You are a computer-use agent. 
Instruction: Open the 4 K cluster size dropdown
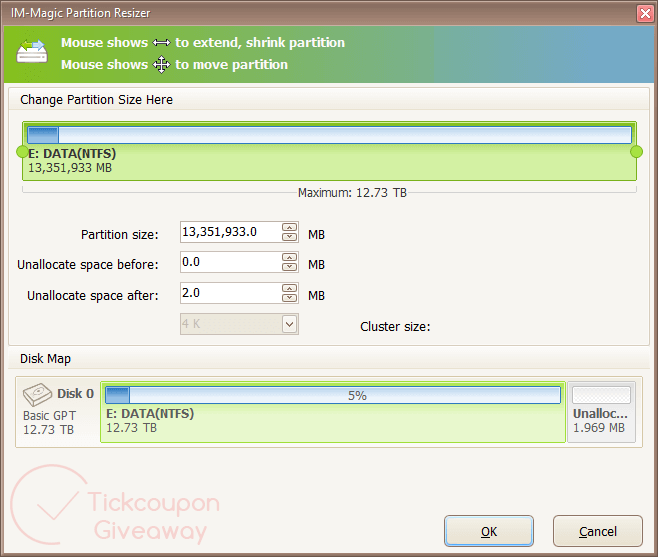point(290,324)
